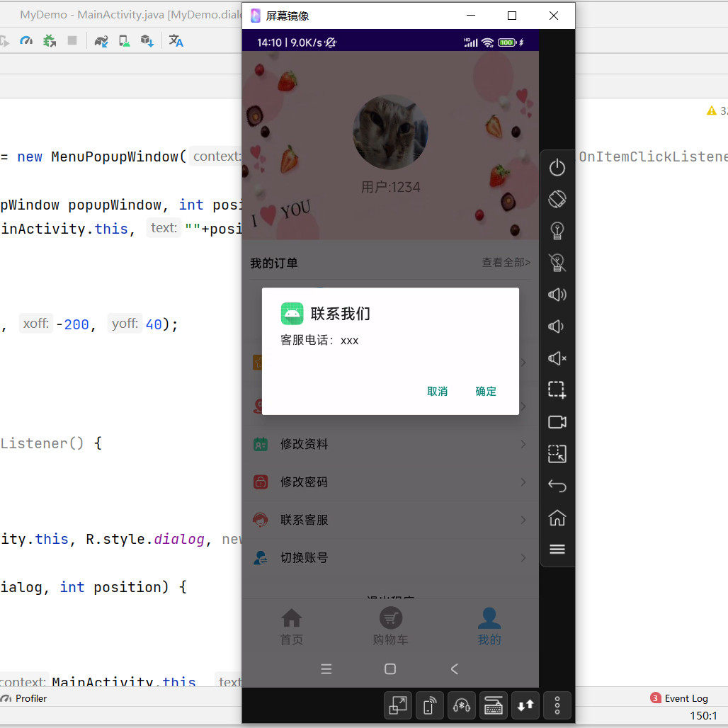
Task: Expand 修改资料 with its right chevron
Action: click(523, 444)
